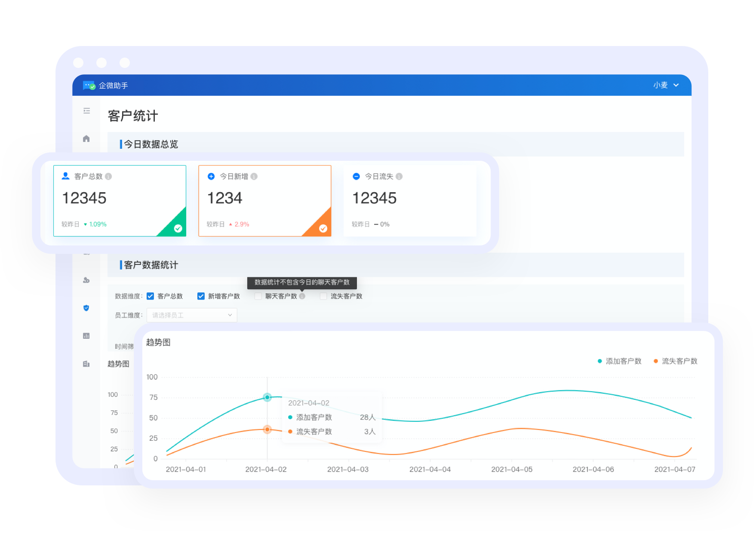Click the info icon beside 今日新增

pos(254,176)
